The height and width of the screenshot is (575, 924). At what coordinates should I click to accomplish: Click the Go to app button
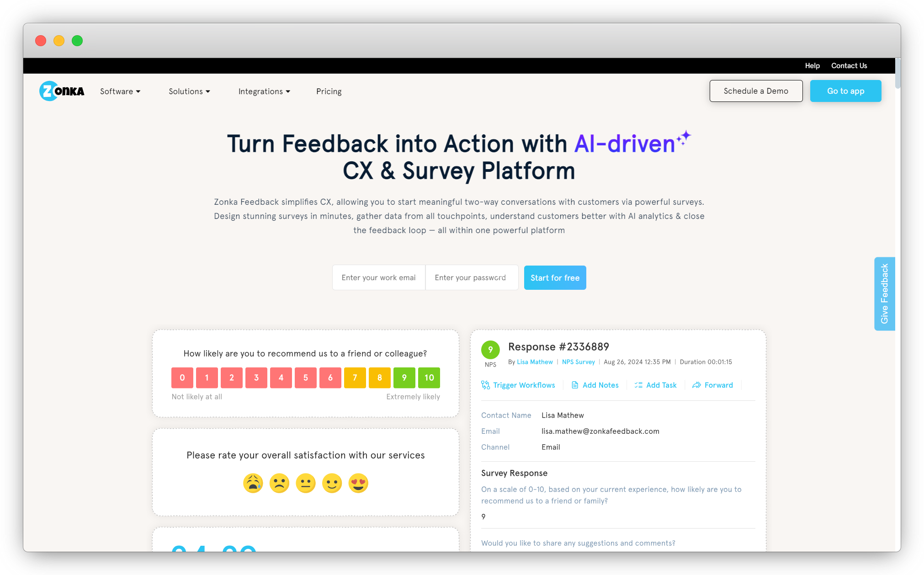[846, 91]
